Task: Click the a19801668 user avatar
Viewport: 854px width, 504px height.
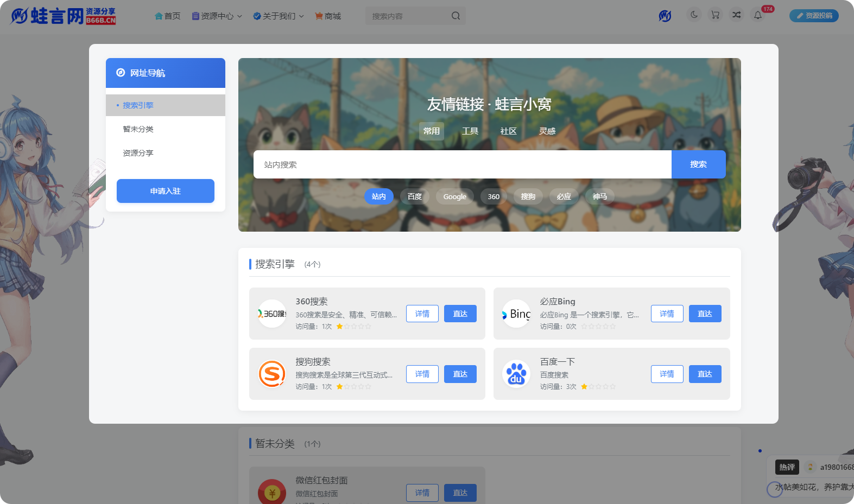Action: (x=810, y=467)
